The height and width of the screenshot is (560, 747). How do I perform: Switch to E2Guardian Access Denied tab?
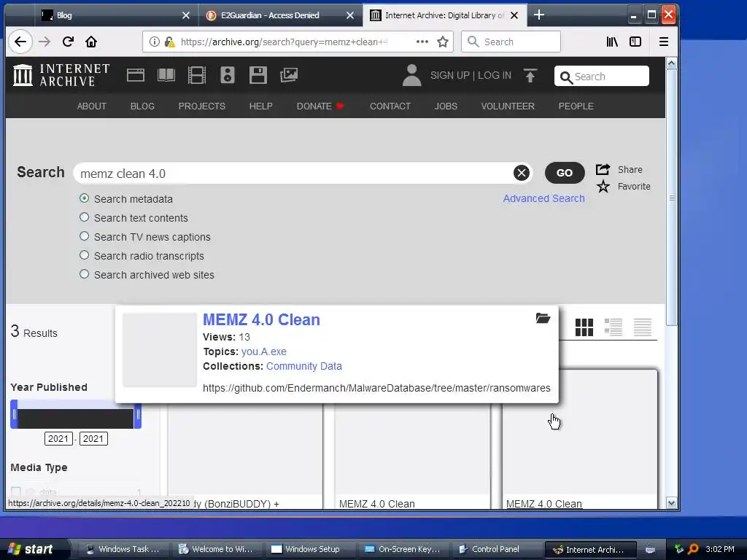tap(279, 15)
